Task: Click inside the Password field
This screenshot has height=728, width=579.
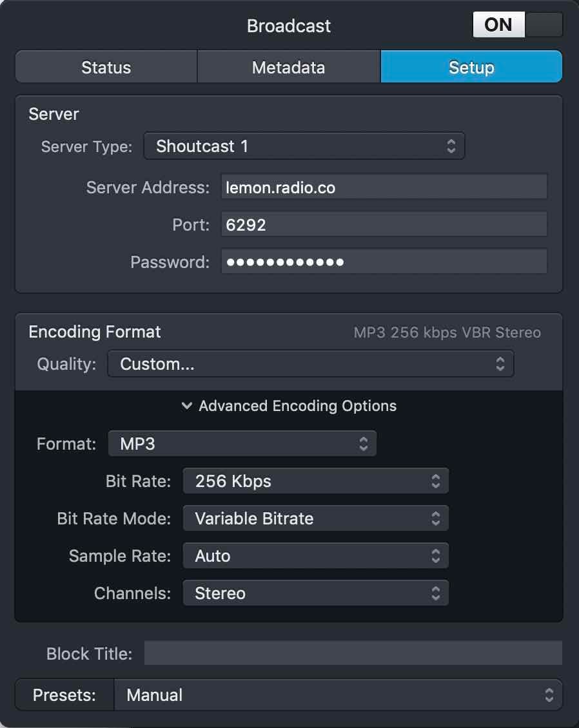Action: pyautogui.click(x=384, y=262)
